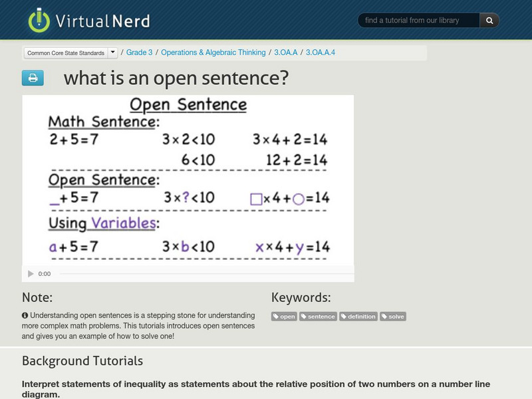
Task: Click the video thumbnail showing Open Sentence
Action: pos(188,180)
